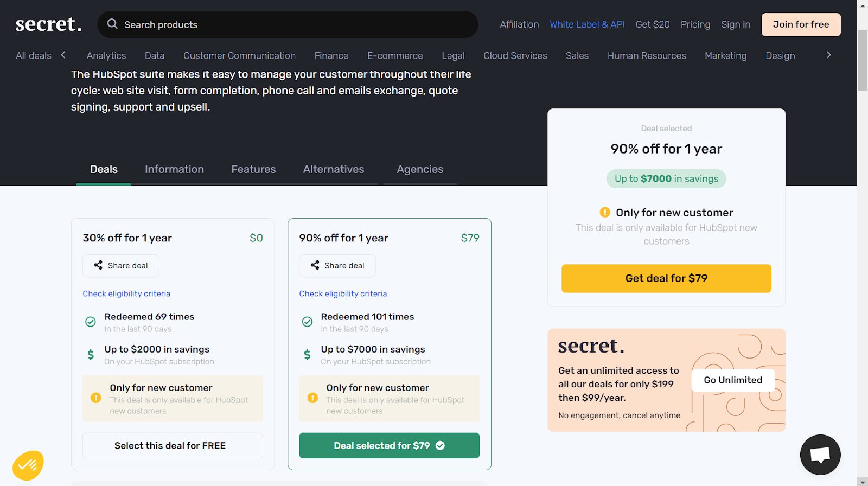This screenshot has width=868, height=486.
Task: Open the Alternatives tab
Action: 334,169
